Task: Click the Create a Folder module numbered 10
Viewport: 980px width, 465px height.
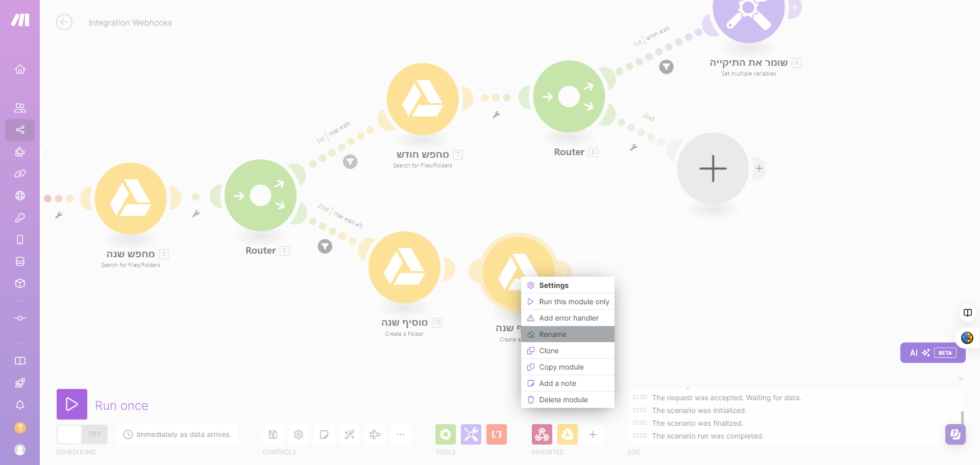Action: (x=404, y=267)
